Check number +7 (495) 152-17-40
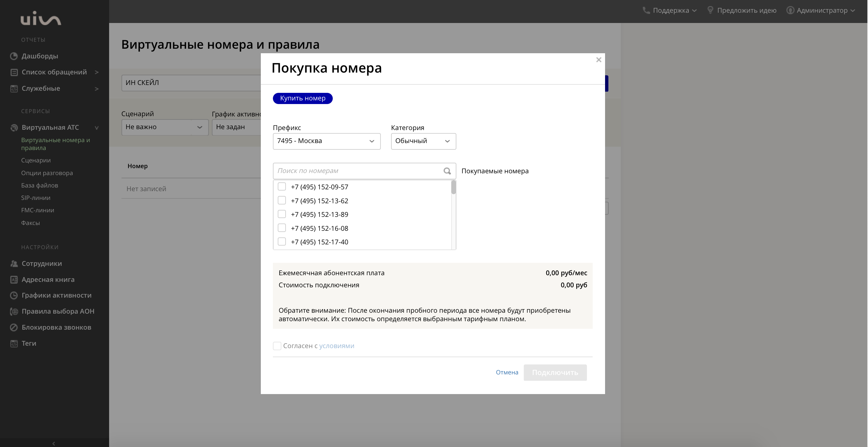Screen dimensions: 868x447 (x=282, y=242)
